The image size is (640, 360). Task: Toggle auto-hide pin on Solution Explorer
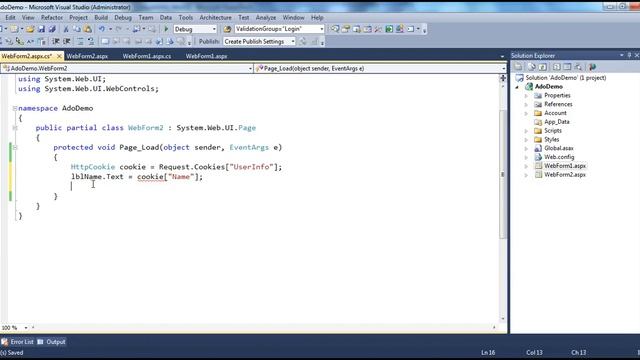click(629, 55)
